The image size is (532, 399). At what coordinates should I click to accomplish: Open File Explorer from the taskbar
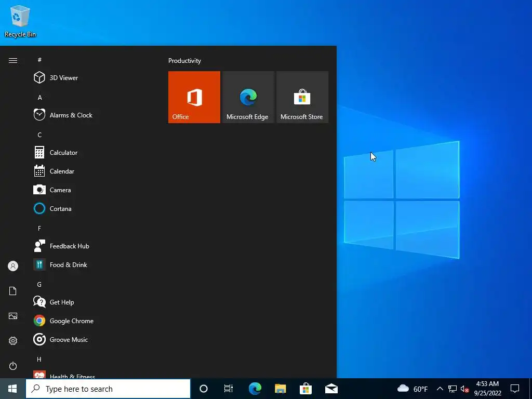[x=280, y=389]
